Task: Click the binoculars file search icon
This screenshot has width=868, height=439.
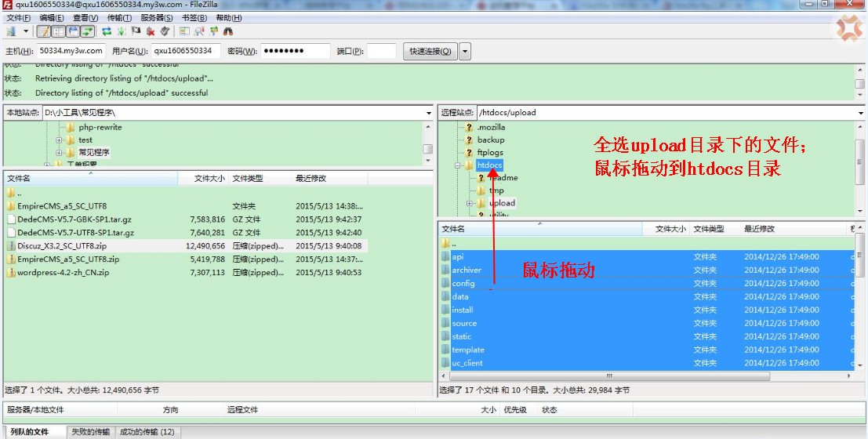Action: [x=228, y=31]
